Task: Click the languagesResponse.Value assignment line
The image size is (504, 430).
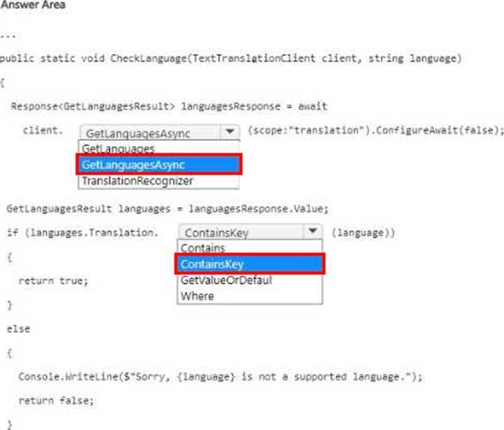Action: (167, 209)
